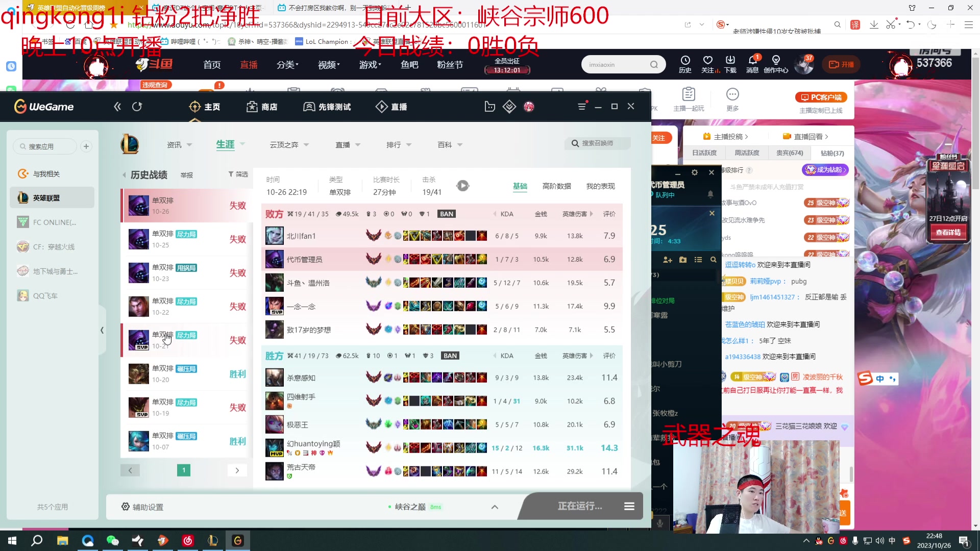Click the 正在运行... button
The height and width of the screenshot is (551, 980).
[579, 506]
